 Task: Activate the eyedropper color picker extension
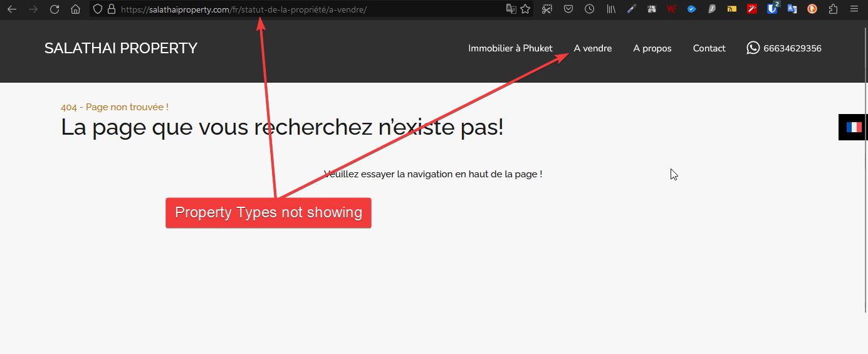coord(632,9)
